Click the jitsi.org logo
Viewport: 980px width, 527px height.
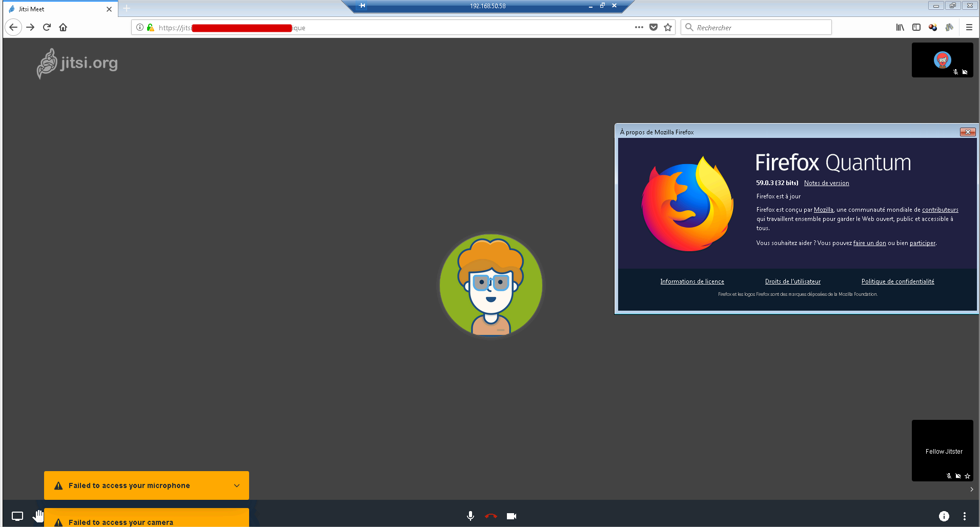[x=77, y=63]
